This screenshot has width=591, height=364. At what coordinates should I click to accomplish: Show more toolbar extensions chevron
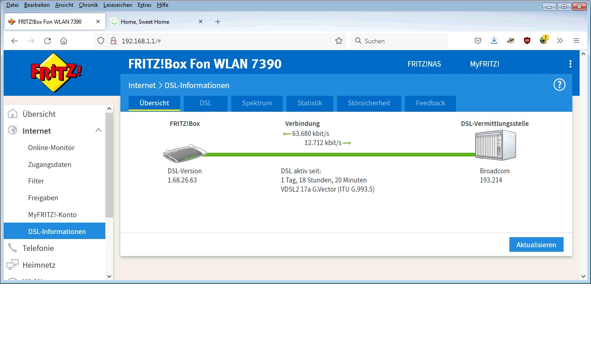(x=560, y=41)
